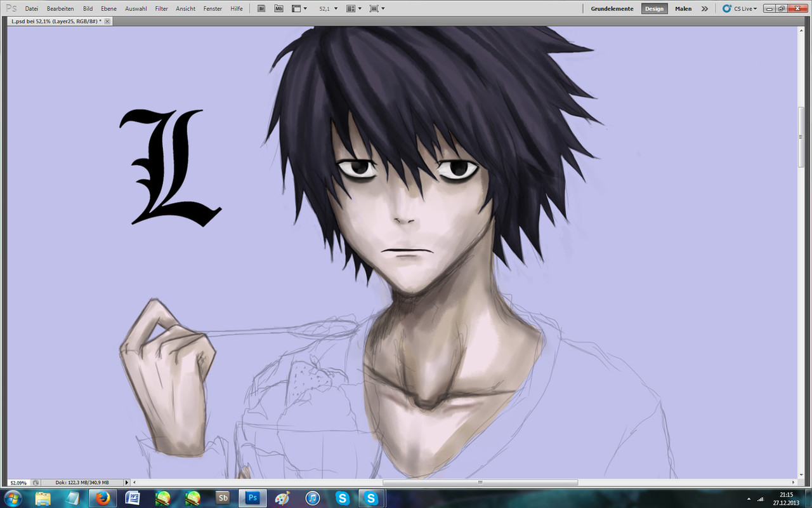
Task: Open Windows Explorer from the taskbar
Action: [43, 498]
